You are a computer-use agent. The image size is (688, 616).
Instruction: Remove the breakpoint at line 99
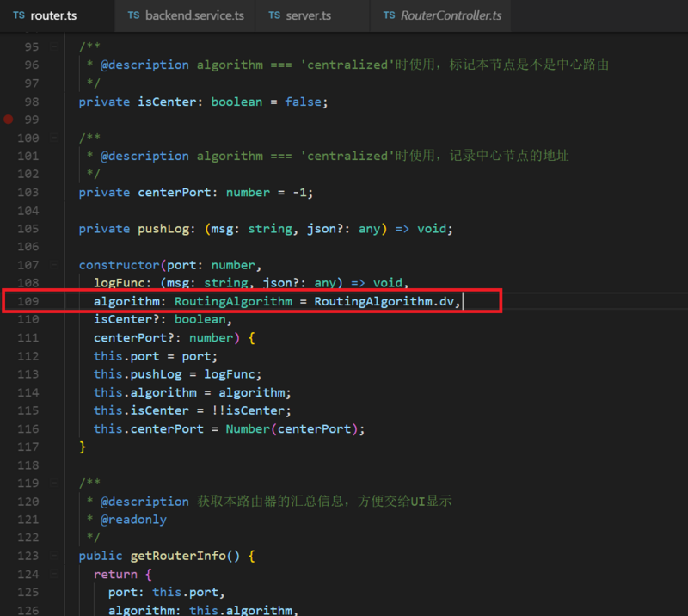pos(9,120)
